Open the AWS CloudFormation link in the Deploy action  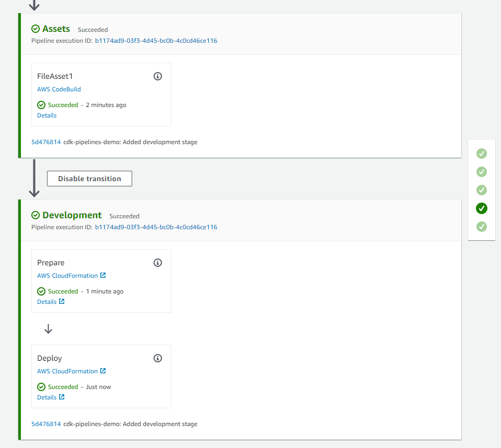pyautogui.click(x=68, y=371)
